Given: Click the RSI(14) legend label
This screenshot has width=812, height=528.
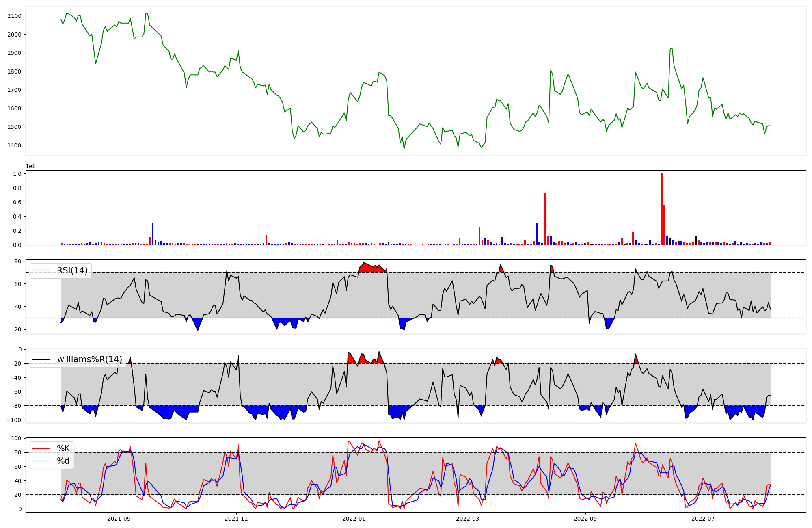Looking at the screenshot, I should click(72, 270).
